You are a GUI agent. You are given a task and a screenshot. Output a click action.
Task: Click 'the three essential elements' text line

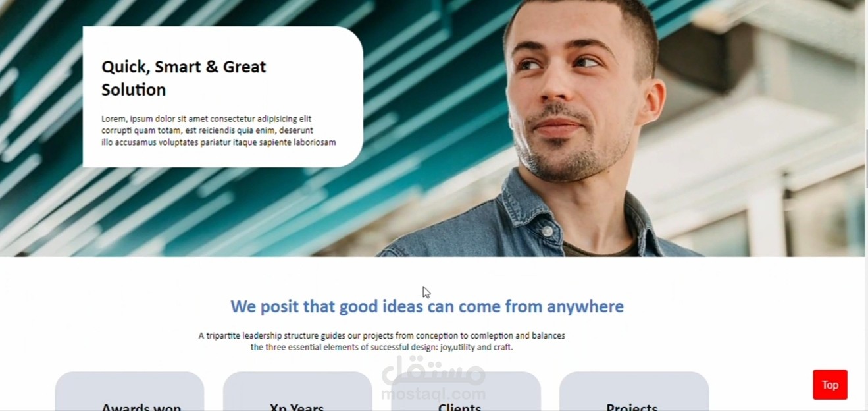tap(382, 347)
